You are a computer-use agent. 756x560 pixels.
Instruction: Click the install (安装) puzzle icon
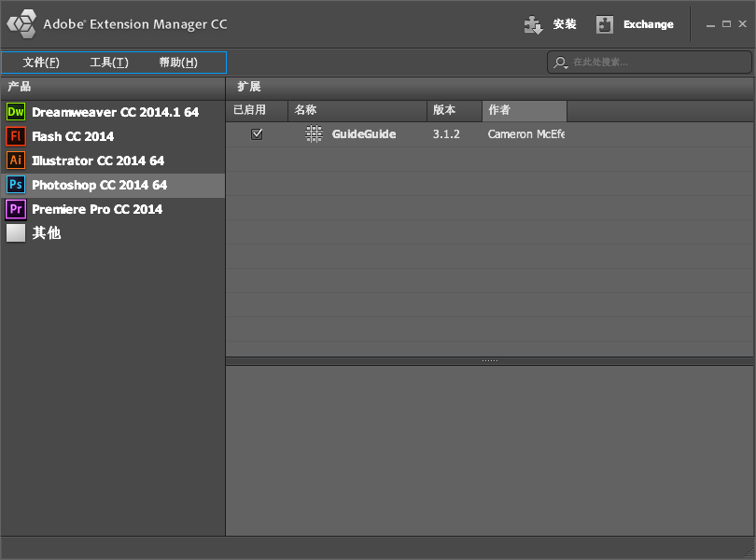point(533,24)
